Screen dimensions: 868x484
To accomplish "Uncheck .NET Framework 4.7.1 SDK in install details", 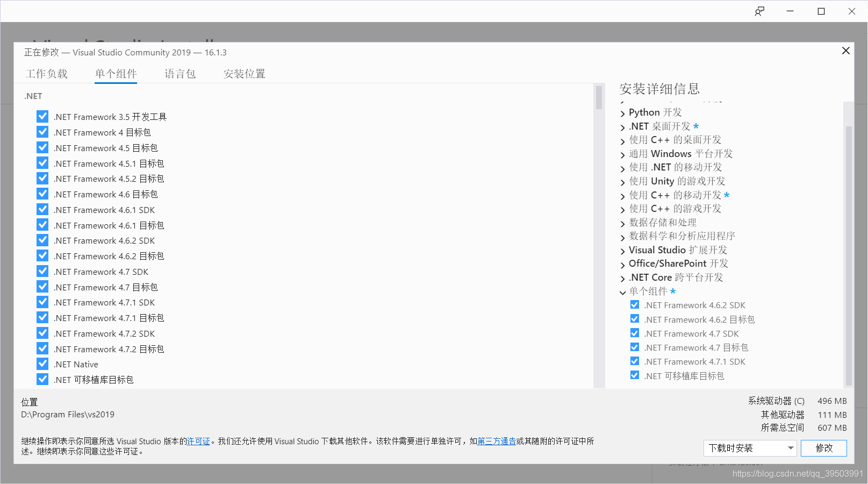I will [635, 361].
